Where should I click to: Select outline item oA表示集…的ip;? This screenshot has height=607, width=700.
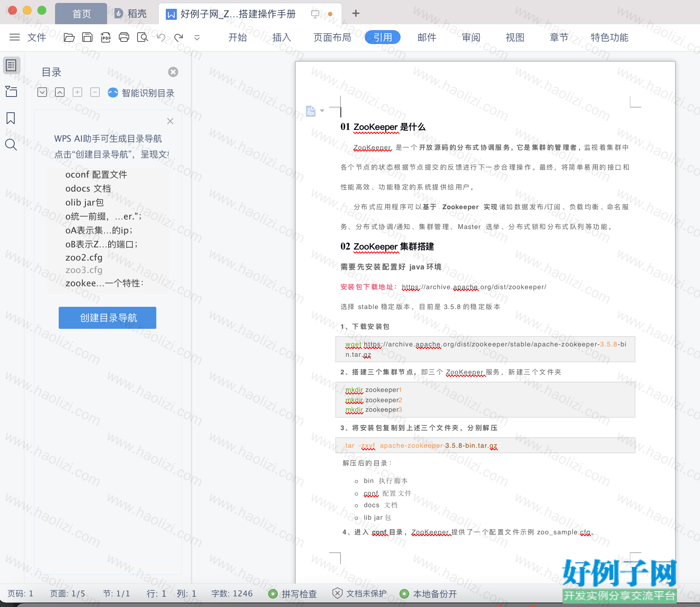coord(99,230)
